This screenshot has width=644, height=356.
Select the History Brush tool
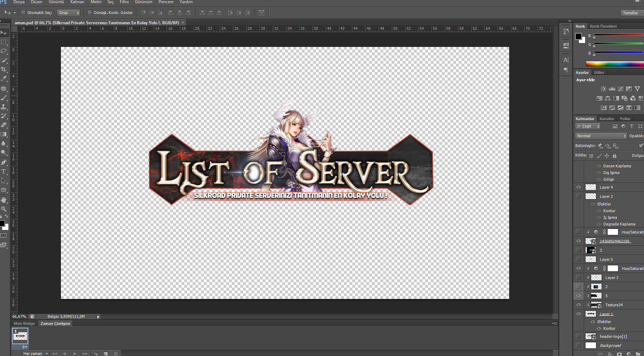coord(4,116)
